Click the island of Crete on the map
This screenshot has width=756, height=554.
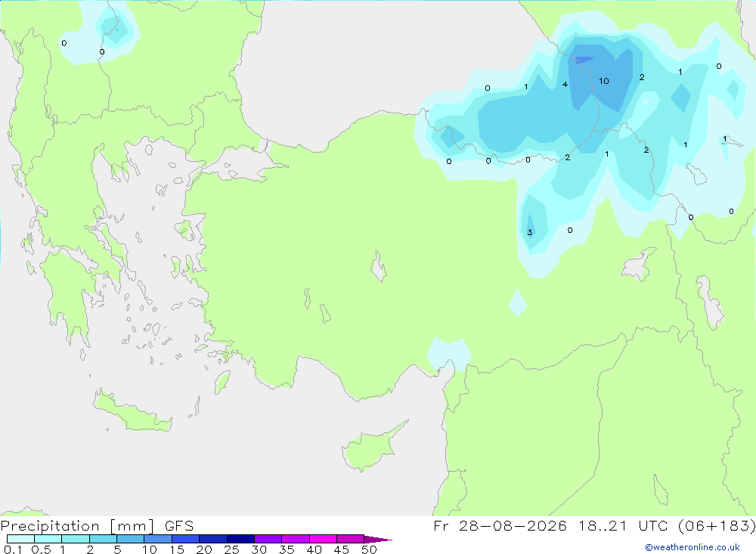coord(130,412)
